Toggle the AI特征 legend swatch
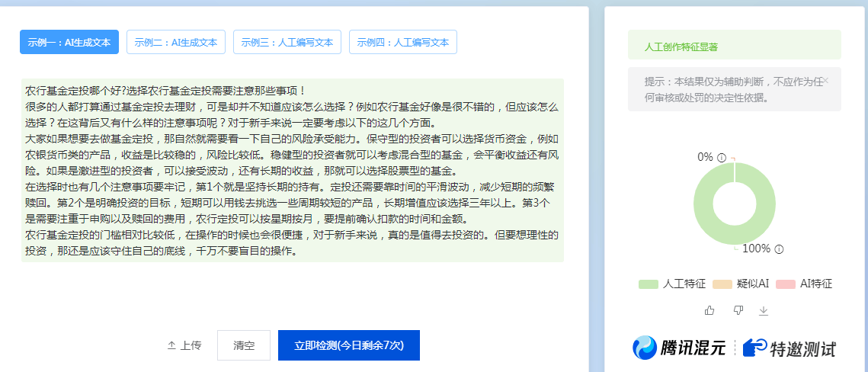The image size is (868, 372). click(x=786, y=284)
